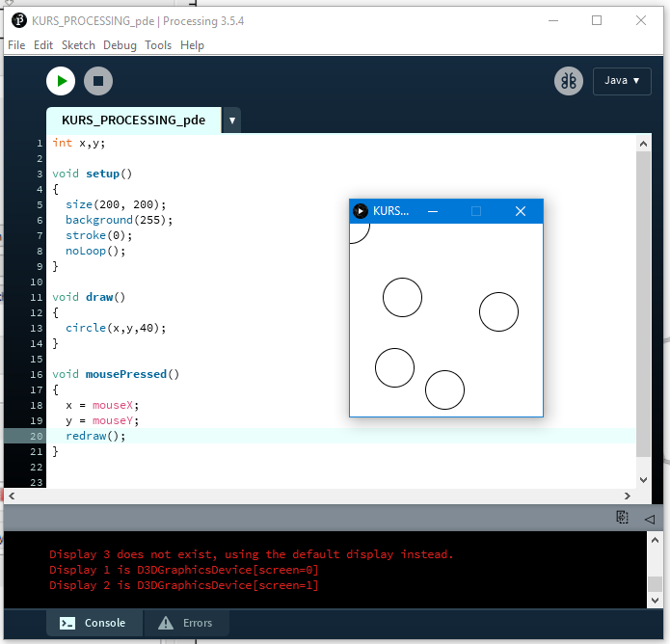Click the 'int x,y;' code line

click(x=79, y=143)
